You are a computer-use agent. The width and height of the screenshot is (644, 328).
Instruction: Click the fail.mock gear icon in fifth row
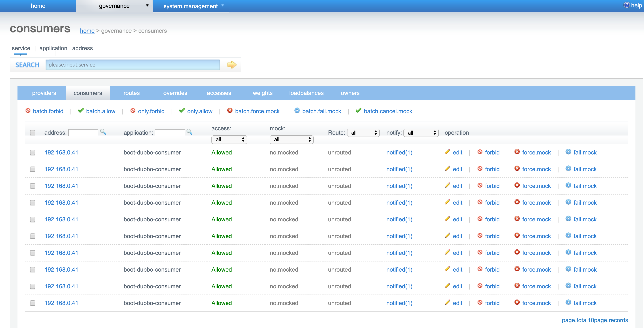tap(568, 219)
